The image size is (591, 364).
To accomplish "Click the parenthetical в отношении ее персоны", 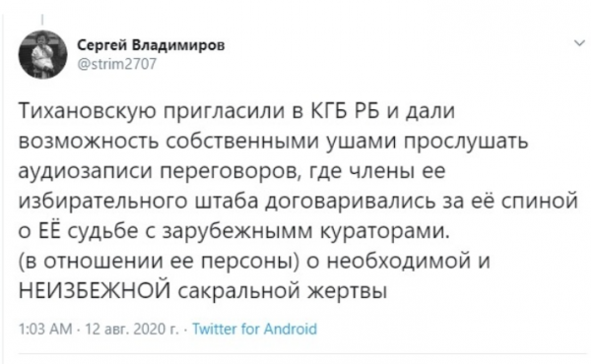I will pyautogui.click(x=159, y=262).
